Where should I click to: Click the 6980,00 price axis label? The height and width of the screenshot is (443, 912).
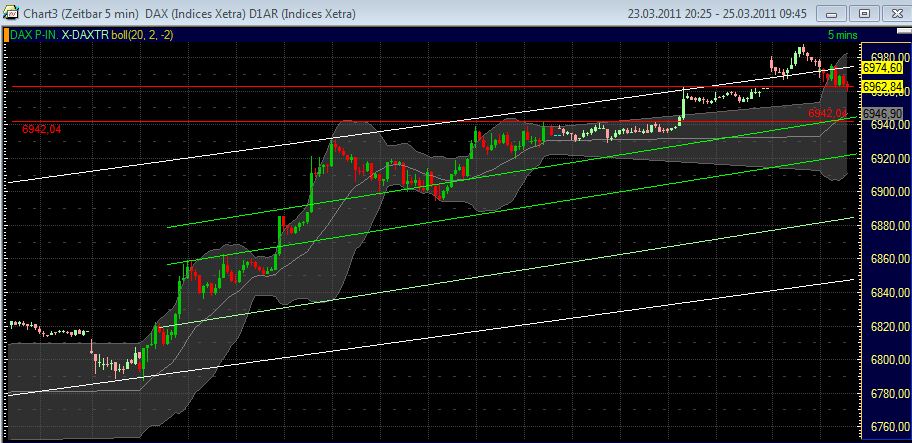click(890, 57)
